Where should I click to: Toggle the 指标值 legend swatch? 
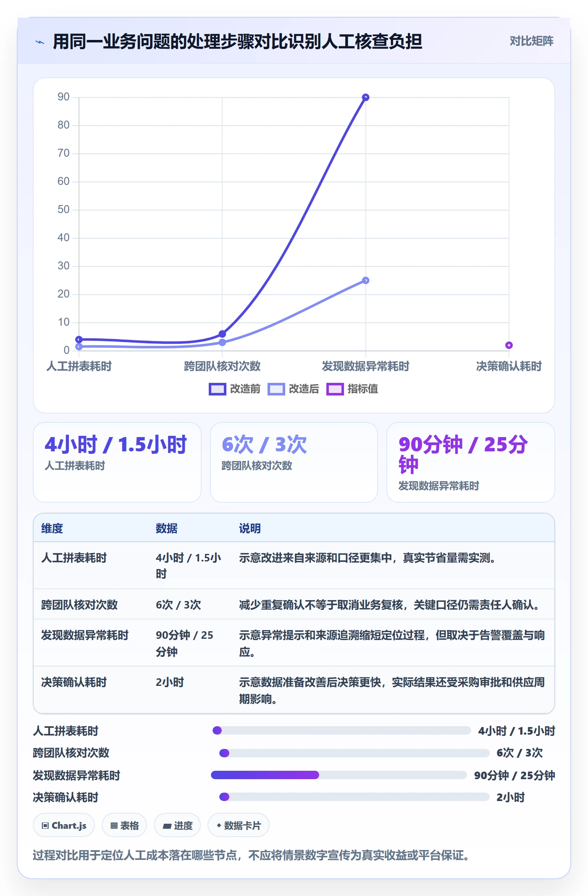click(x=335, y=389)
